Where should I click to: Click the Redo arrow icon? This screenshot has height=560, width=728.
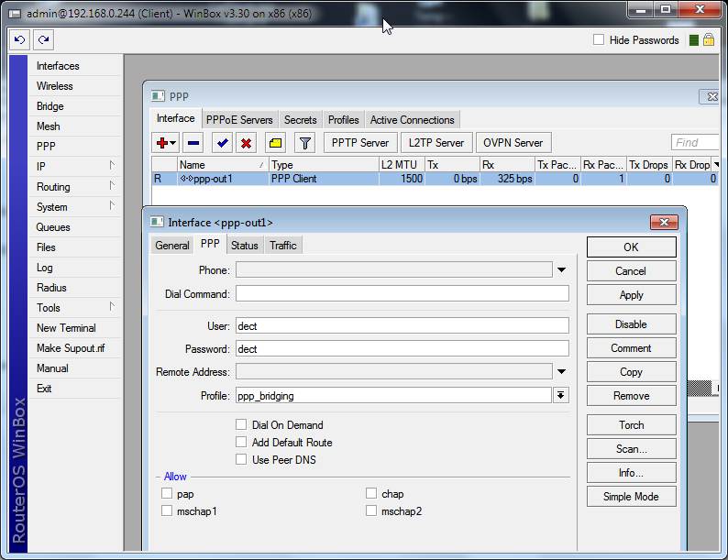tap(44, 40)
